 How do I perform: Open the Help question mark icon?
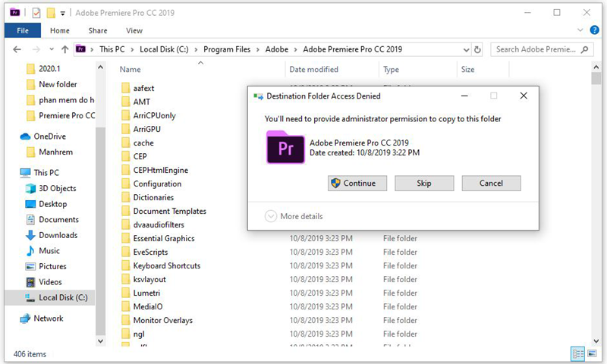(596, 30)
